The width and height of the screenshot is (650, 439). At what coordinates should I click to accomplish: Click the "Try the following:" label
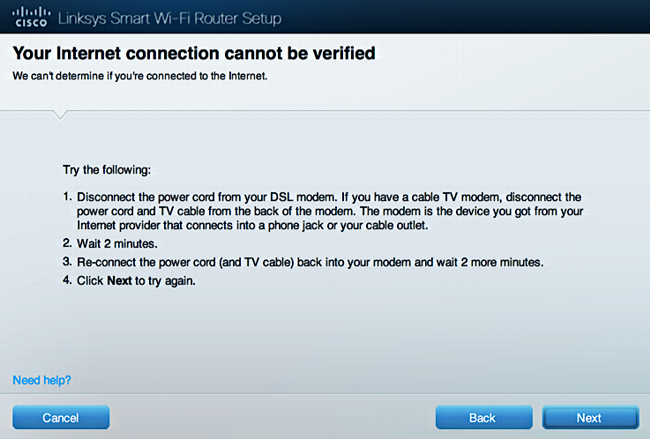(x=107, y=170)
